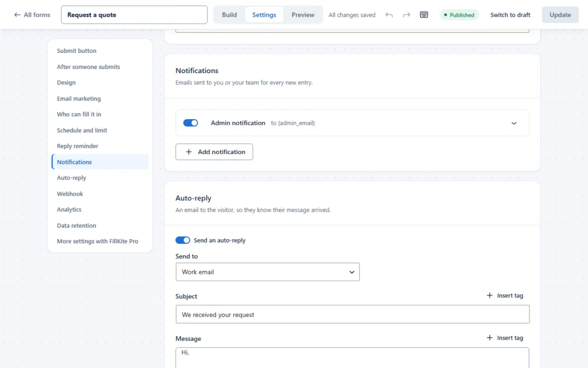Click the All changes saved status
Image resolution: width=588 pixels, height=368 pixels.
coord(352,15)
